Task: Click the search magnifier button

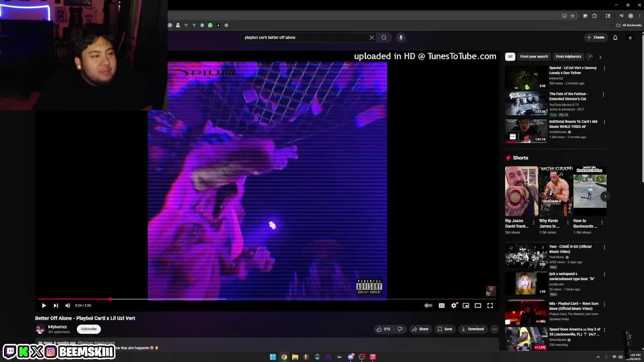Action: coord(384,37)
